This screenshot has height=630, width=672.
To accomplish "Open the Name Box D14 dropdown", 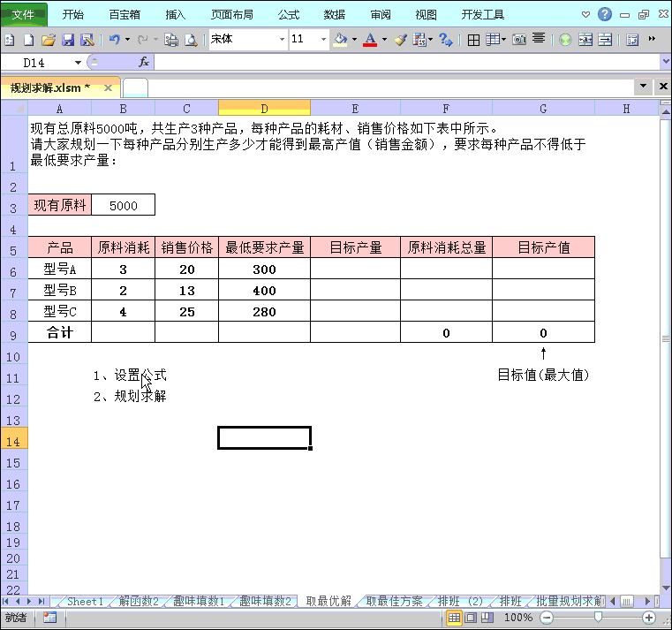I will point(78,63).
